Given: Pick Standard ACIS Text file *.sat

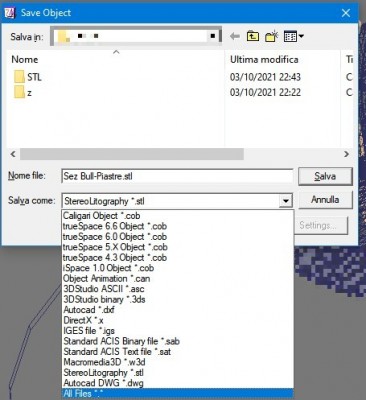Looking at the screenshot, I should pyautogui.click(x=178, y=352).
